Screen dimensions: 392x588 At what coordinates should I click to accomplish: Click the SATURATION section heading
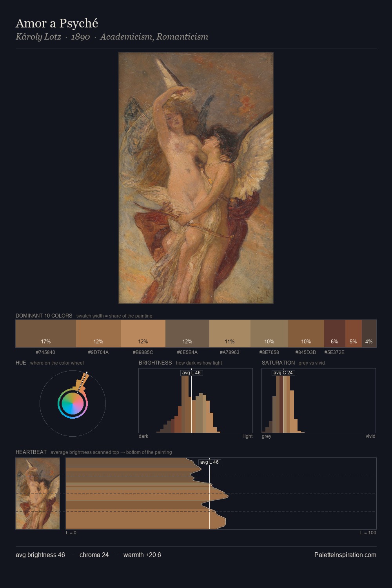(278, 363)
